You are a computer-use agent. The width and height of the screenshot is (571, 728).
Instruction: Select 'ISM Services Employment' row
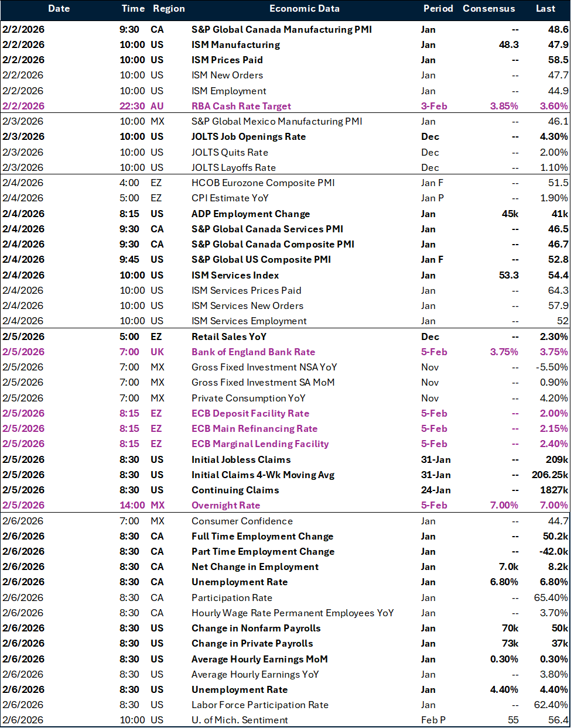249,321
